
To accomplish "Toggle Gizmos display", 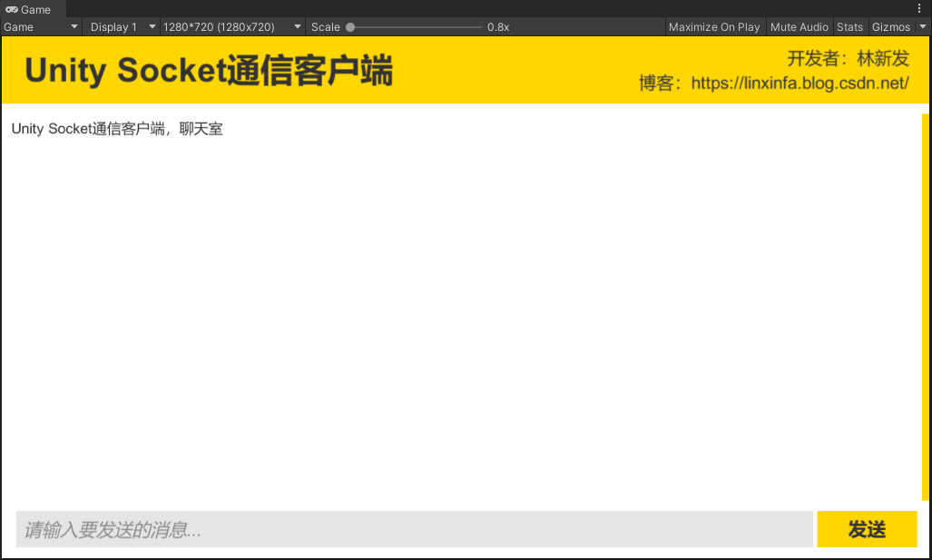I will click(891, 26).
